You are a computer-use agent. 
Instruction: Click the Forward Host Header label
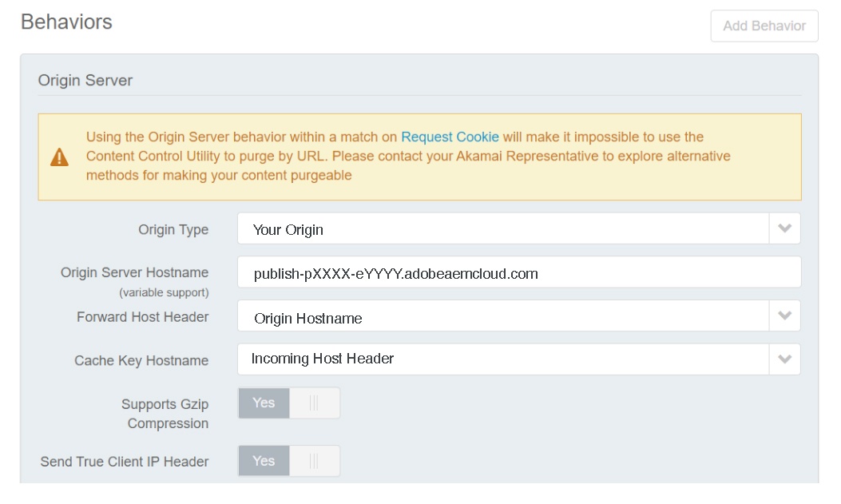[x=142, y=317]
